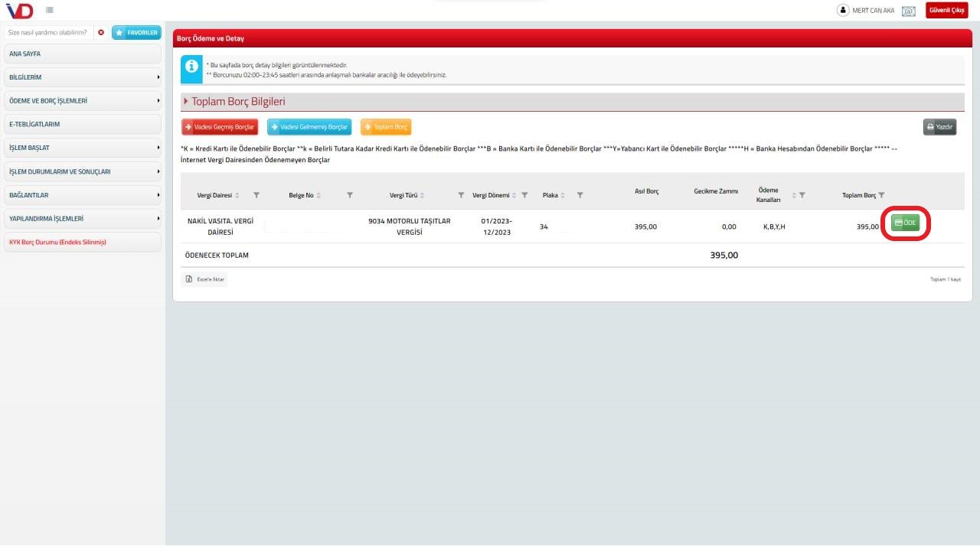Sort table by Vergi Dönemi
Viewport: 980px width, 551px height.
(514, 195)
